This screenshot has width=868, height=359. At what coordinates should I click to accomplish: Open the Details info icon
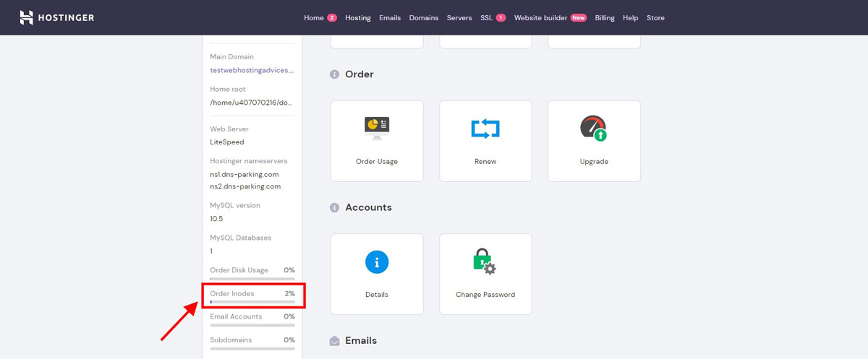click(377, 261)
